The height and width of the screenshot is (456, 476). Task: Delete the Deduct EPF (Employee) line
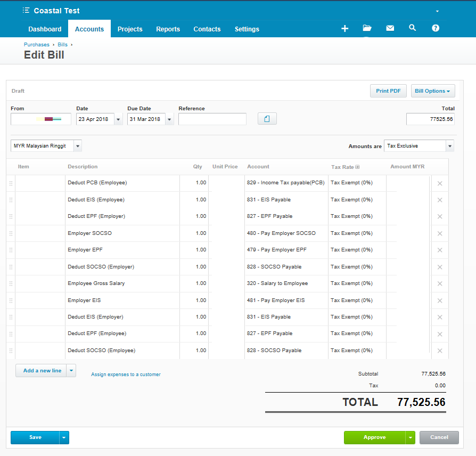tap(440, 334)
